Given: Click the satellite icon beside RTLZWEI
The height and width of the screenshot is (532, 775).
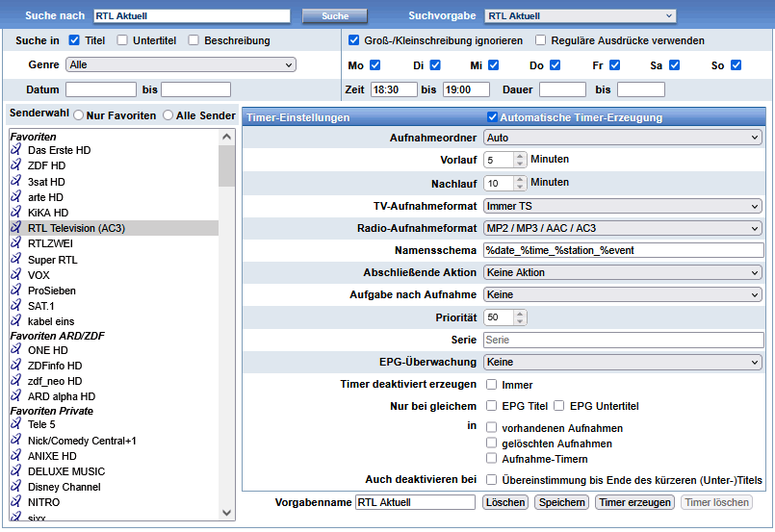Looking at the screenshot, I should coord(16,243).
